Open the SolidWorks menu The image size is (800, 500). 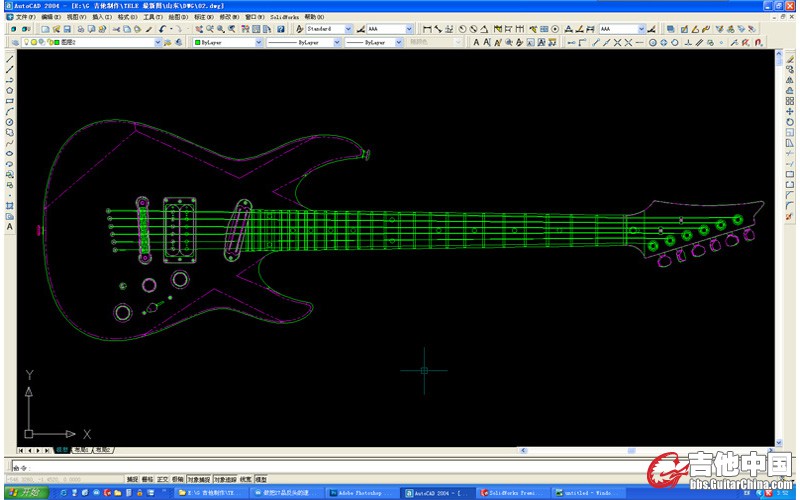284,17
